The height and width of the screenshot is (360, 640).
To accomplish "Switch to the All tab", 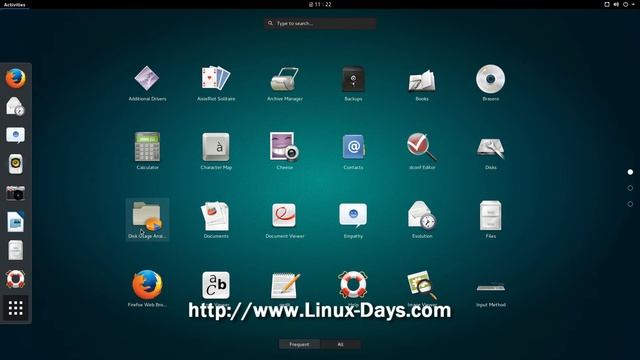I will pos(340,344).
